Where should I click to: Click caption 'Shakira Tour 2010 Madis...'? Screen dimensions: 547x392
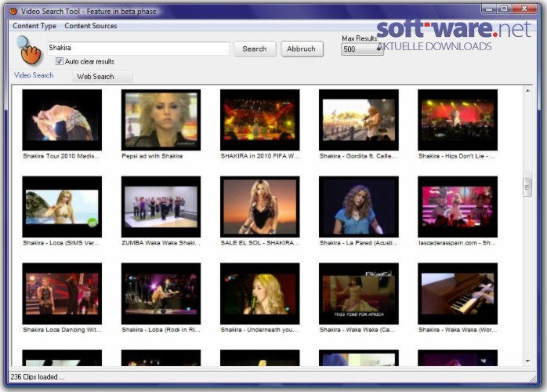(x=61, y=156)
